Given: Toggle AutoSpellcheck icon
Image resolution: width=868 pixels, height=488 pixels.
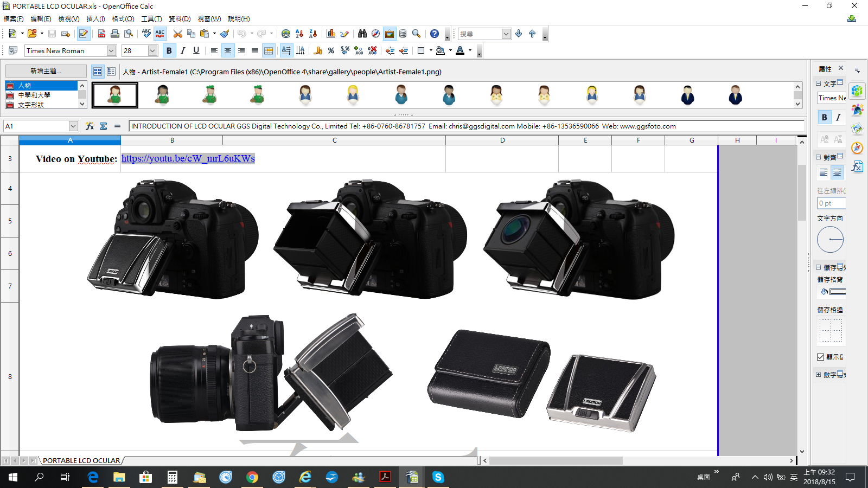Looking at the screenshot, I should coord(160,34).
